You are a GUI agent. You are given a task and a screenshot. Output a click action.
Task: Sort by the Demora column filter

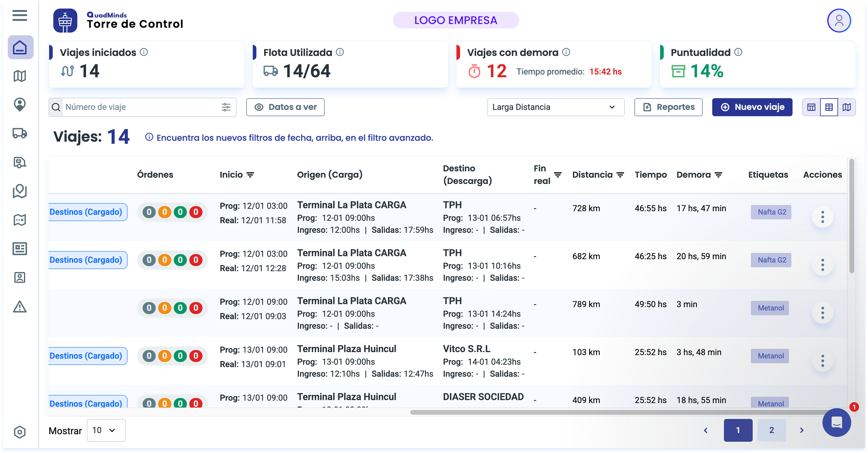point(718,175)
